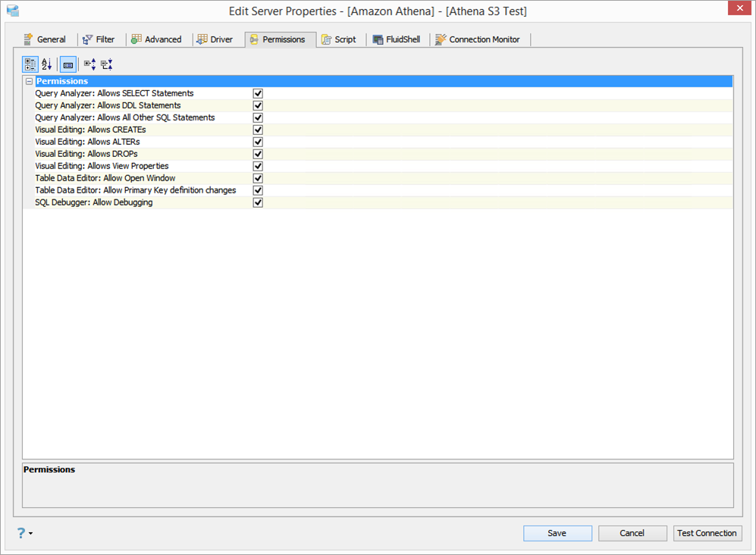Switch to the Advanced tab
Screen dimensions: 756x555
click(x=157, y=39)
